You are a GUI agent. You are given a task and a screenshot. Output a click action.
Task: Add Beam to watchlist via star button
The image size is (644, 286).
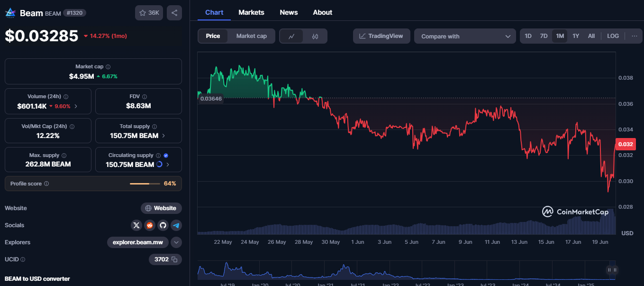coord(149,13)
